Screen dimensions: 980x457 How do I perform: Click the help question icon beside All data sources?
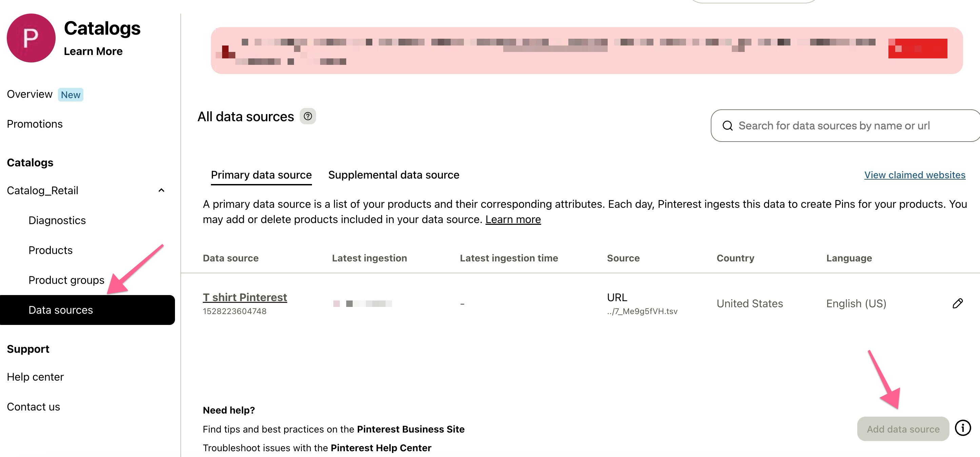coord(308,116)
